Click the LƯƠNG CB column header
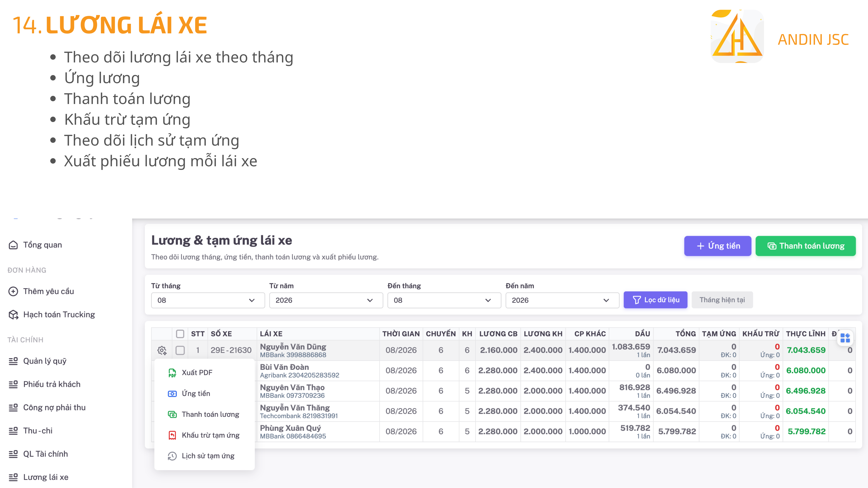Image resolution: width=868 pixels, height=488 pixels. pos(498,334)
